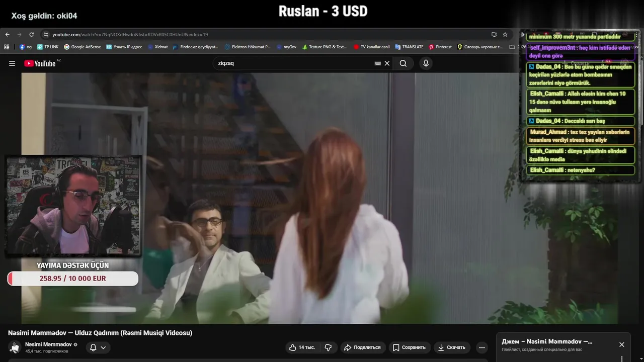The width and height of the screenshot is (644, 362).
Task: Click the Сохранить save button
Action: click(409, 347)
